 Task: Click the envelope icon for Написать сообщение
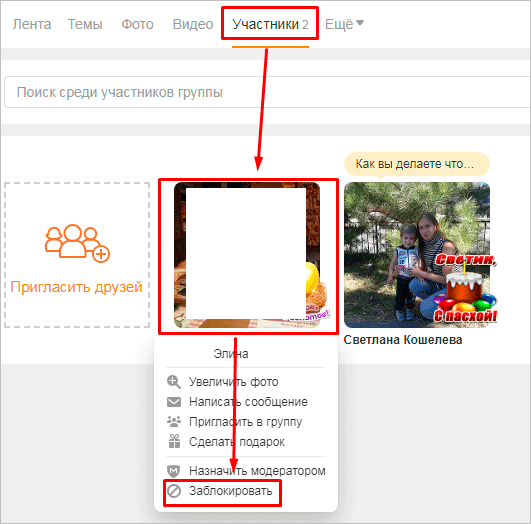[x=174, y=402]
